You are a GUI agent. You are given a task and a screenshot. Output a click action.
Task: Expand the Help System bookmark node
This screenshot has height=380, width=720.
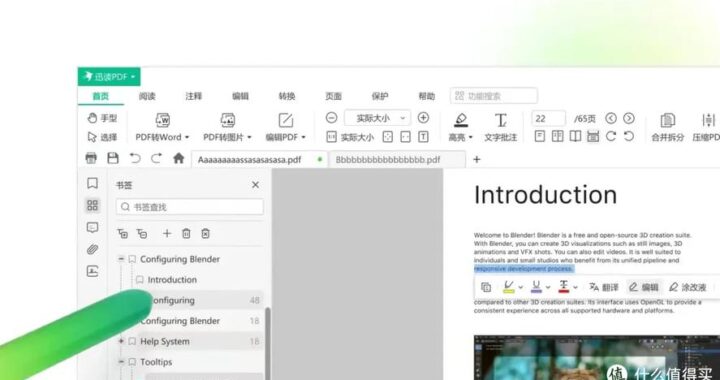coord(121,341)
